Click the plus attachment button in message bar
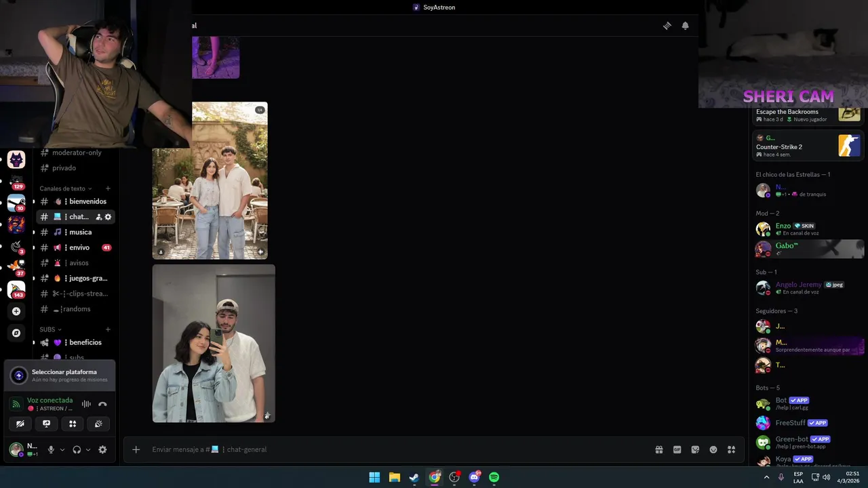Screen dimensions: 868x488 point(136,449)
